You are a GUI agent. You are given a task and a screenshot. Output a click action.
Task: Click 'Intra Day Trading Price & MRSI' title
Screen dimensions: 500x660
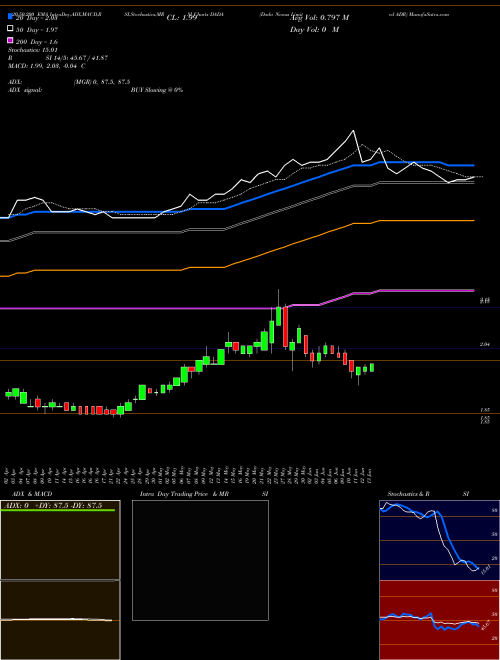204,494
